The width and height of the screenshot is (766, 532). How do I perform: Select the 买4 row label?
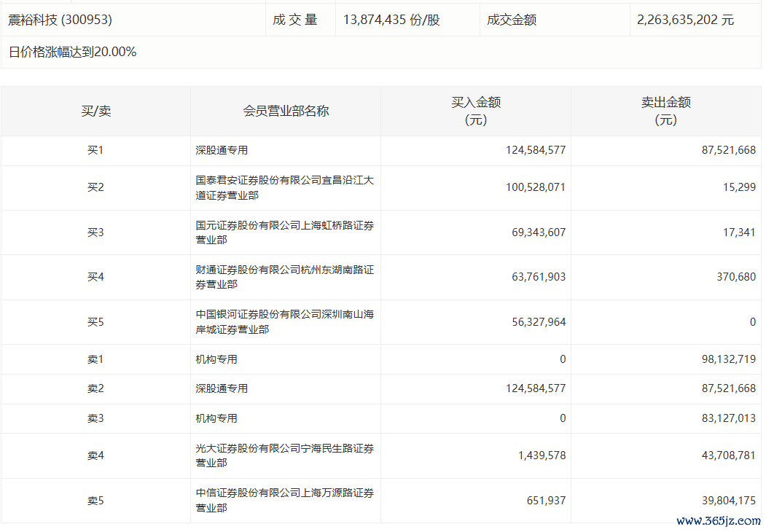[95, 277]
